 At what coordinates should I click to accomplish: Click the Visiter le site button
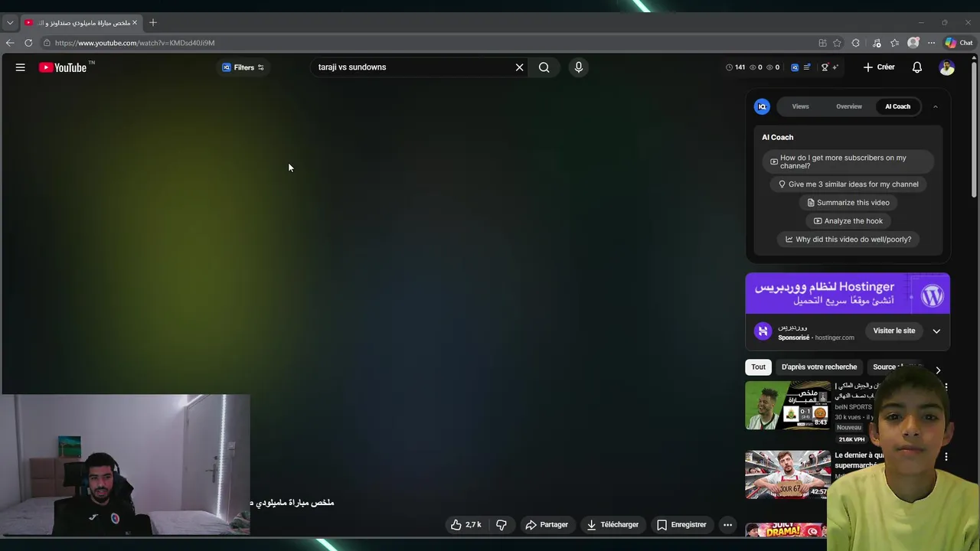point(893,331)
